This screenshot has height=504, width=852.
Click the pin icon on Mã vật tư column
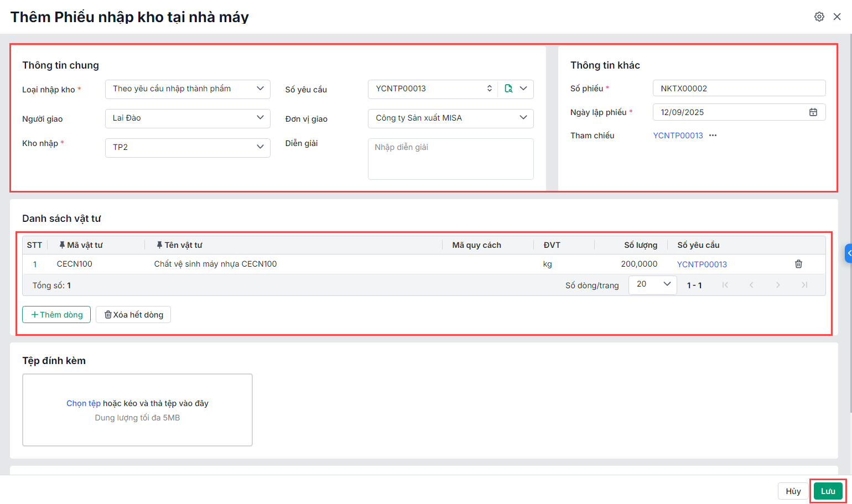coord(62,245)
